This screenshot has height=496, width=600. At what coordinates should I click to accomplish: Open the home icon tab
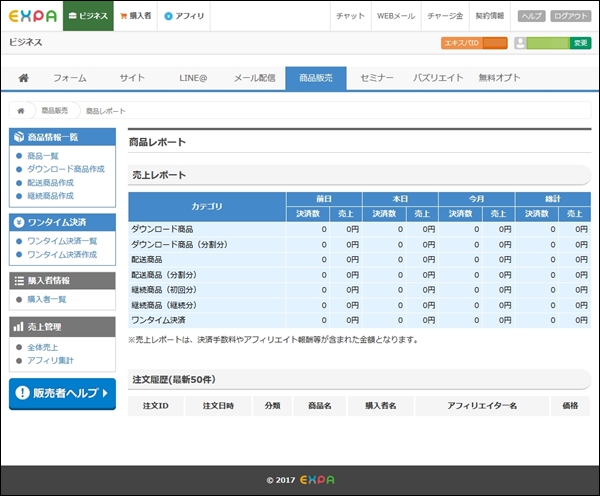[x=23, y=78]
